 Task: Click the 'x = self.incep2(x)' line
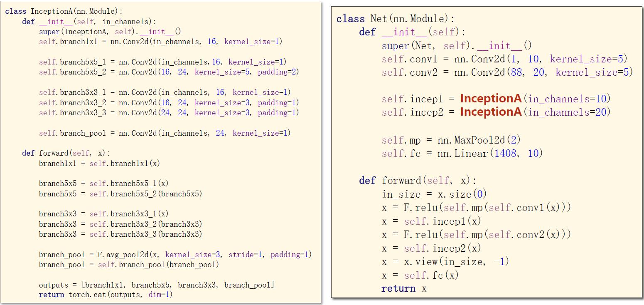point(431,248)
